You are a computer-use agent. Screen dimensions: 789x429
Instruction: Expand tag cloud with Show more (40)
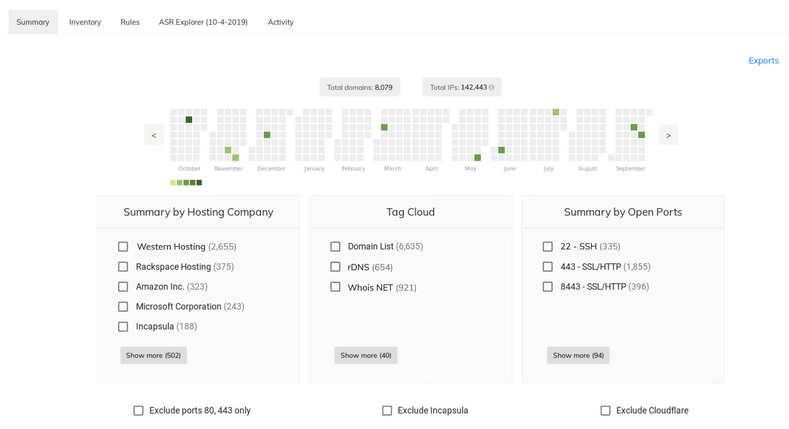point(366,355)
